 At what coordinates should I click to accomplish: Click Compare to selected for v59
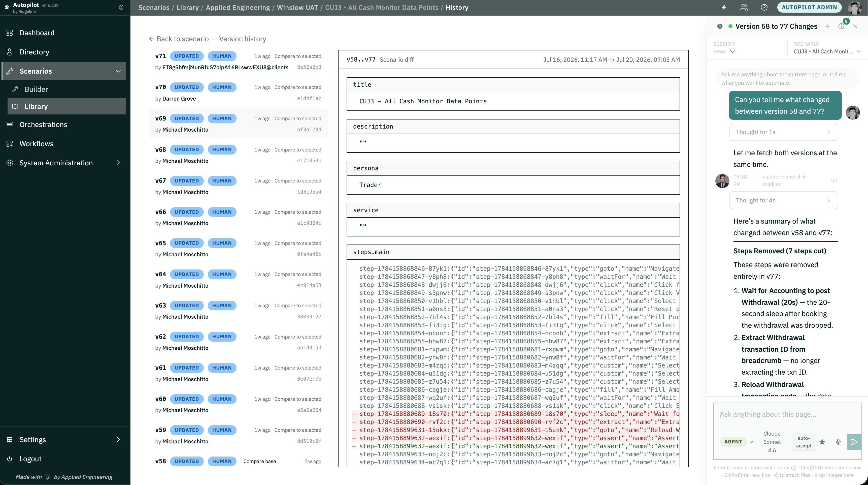[297, 430]
